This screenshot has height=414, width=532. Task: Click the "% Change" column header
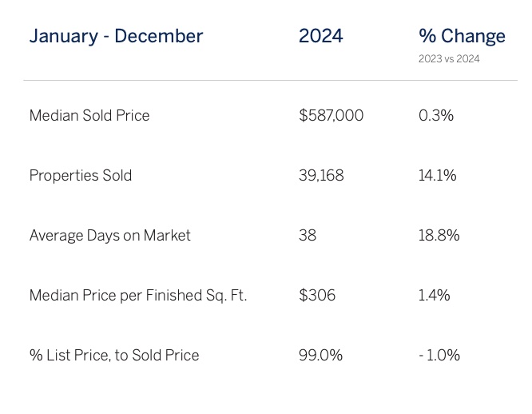tap(462, 37)
